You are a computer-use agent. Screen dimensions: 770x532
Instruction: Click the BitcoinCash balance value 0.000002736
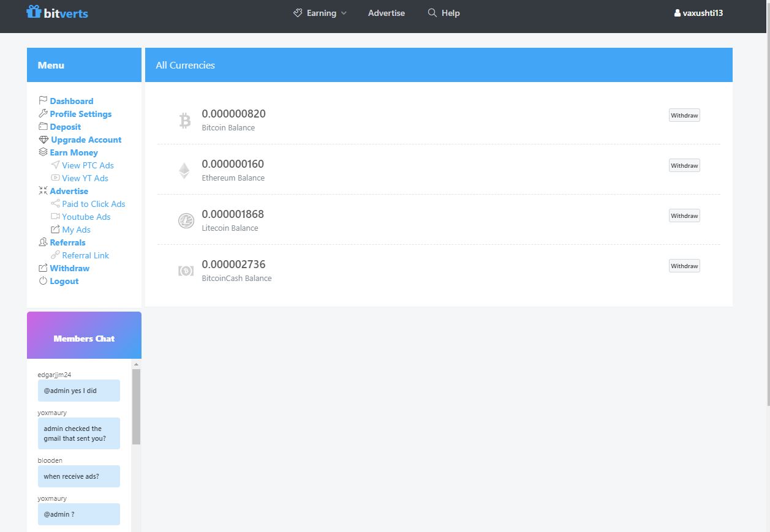(234, 264)
